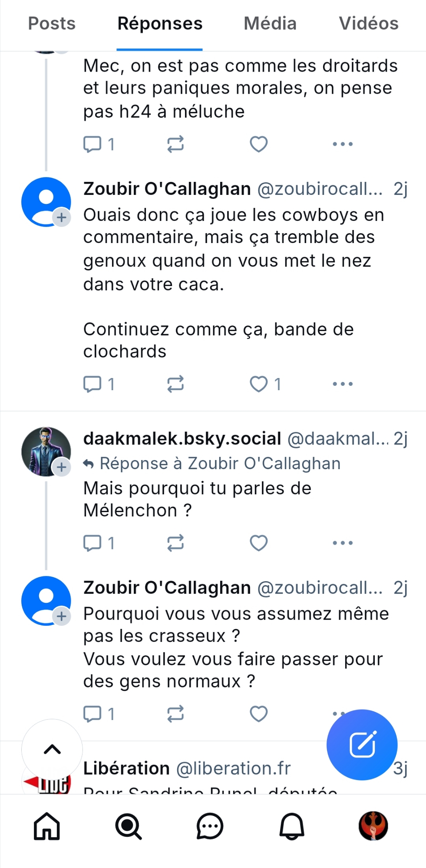Open the Libération @liberation.fr profile link
426x868 pixels.
(x=187, y=769)
